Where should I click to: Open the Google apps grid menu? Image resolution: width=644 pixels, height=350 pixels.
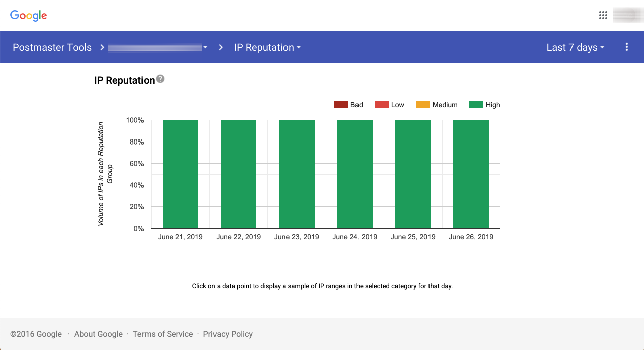point(603,15)
